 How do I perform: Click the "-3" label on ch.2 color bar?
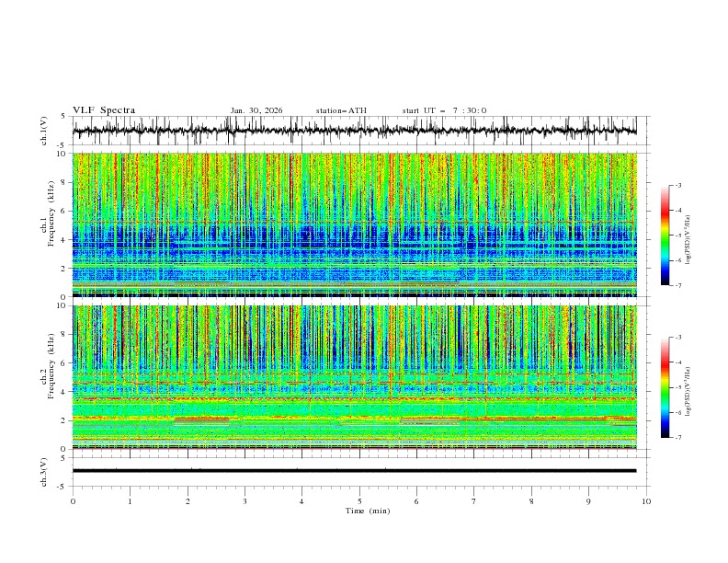677,338
